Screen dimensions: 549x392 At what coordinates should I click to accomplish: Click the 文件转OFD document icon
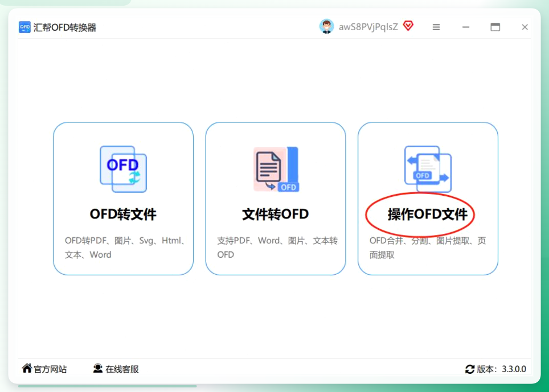click(x=276, y=169)
